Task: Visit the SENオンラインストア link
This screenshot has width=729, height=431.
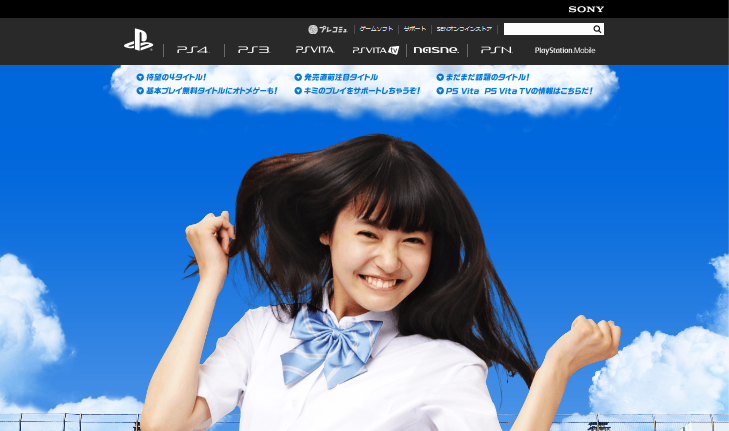Action: 464,29
